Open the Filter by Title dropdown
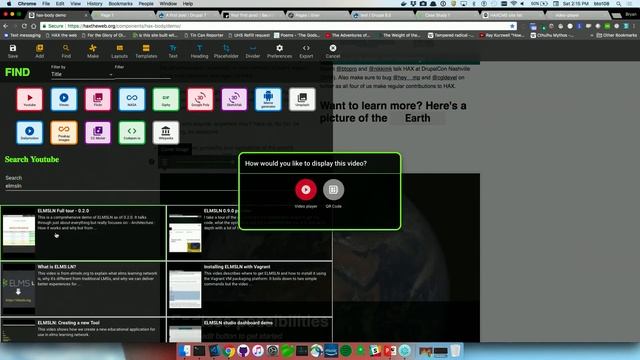Screen dimensions: 640x360 click(82, 74)
